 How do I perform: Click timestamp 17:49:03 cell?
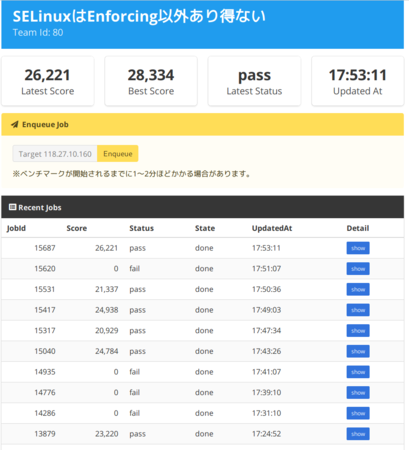pos(266,310)
